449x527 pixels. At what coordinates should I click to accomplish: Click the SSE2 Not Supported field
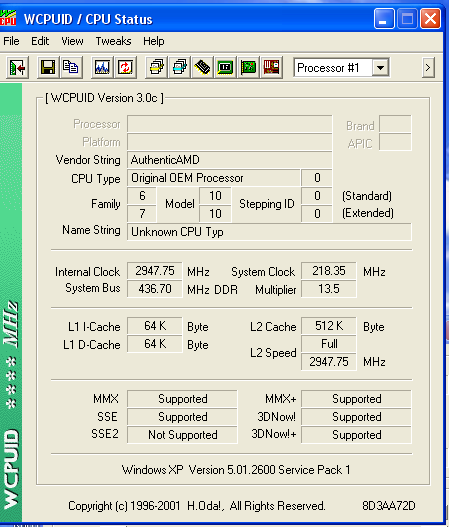pos(182,435)
